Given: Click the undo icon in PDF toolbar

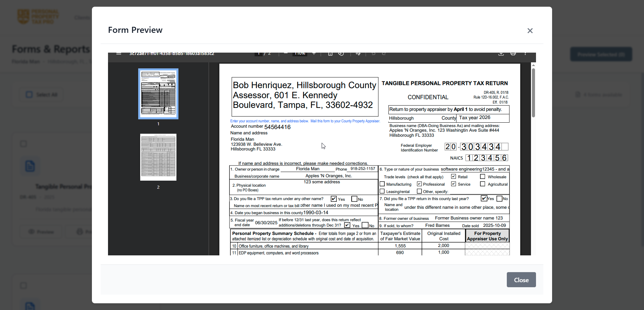Looking at the screenshot, I should click(x=373, y=54).
